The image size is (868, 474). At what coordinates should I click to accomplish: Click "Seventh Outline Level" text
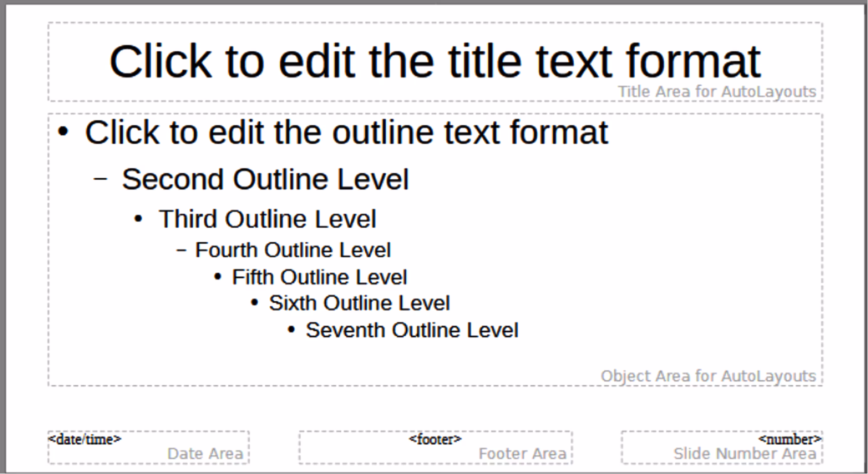pyautogui.click(x=412, y=330)
